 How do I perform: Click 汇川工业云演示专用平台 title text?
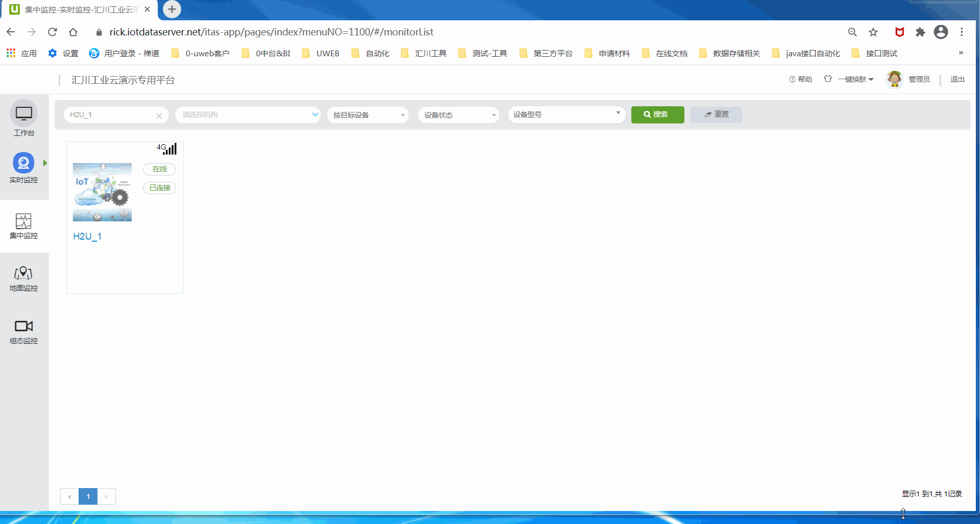coord(123,80)
